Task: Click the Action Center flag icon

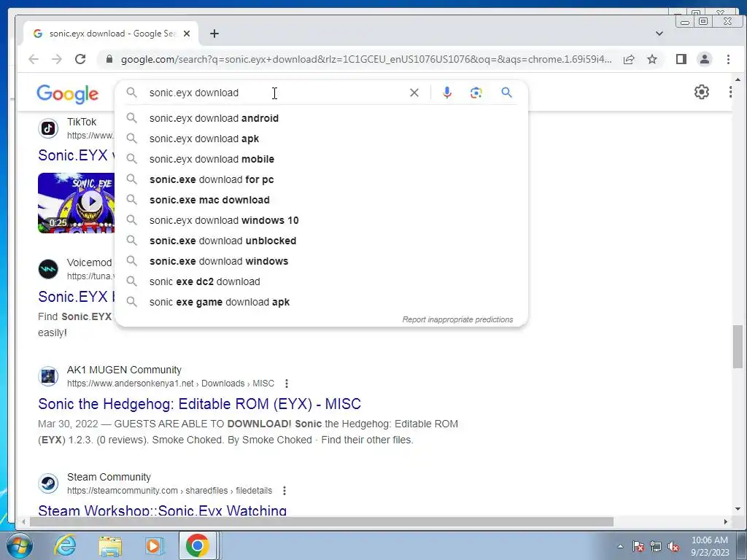Action: coord(638,546)
